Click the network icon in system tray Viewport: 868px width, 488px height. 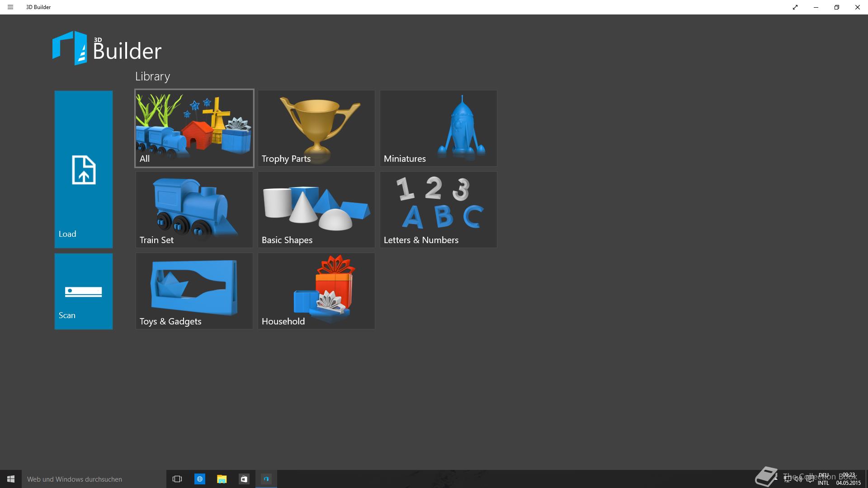pos(787,479)
